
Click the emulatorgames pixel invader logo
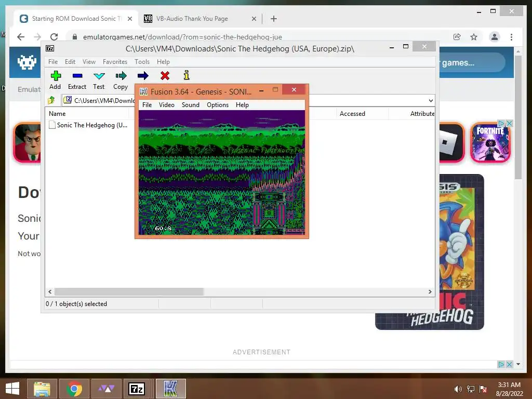coord(27,62)
